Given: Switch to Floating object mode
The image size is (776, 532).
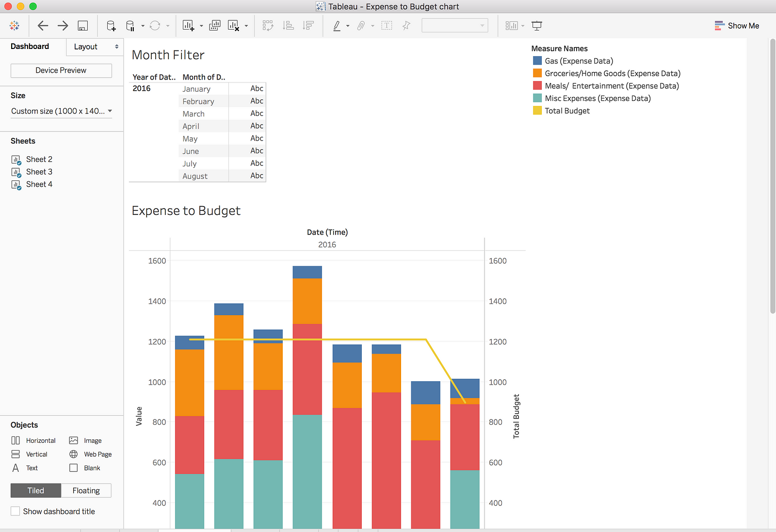Looking at the screenshot, I should [86, 490].
